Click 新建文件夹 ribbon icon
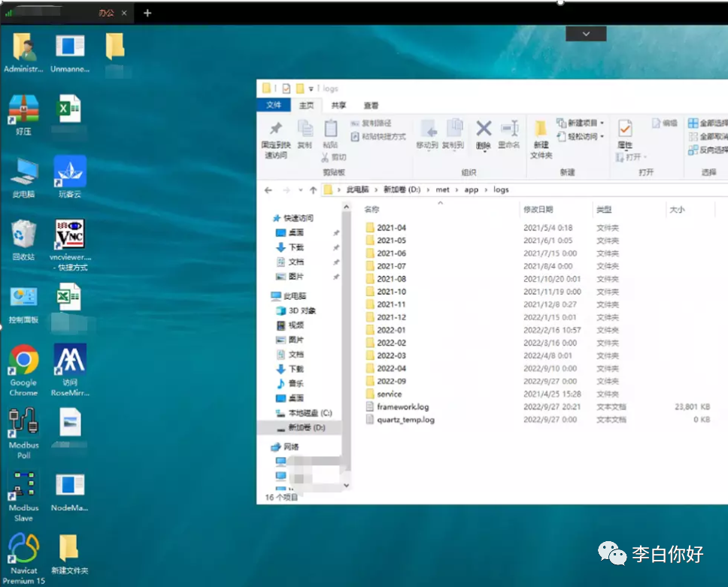 click(x=541, y=139)
